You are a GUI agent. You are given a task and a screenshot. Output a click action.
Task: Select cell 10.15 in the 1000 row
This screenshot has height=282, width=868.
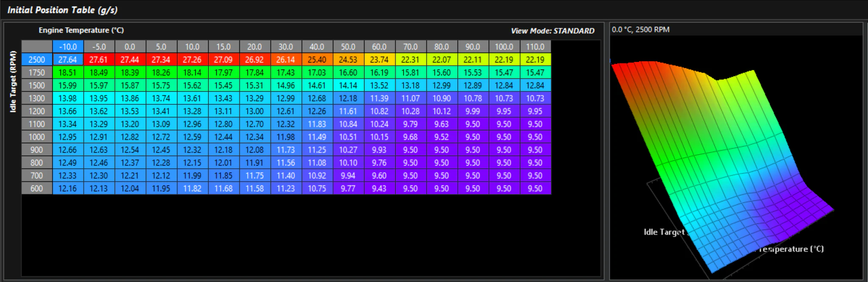pos(379,137)
